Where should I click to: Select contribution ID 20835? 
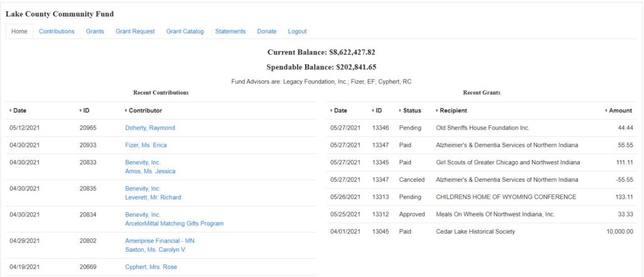click(x=88, y=189)
